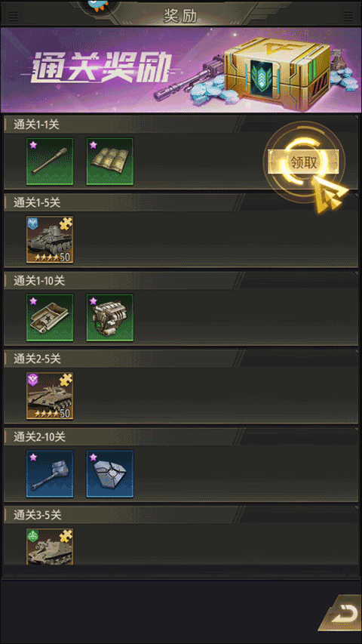The width and height of the screenshot is (362, 644).
Task: Select the 通关1-5关 row header
Action: (x=181, y=202)
